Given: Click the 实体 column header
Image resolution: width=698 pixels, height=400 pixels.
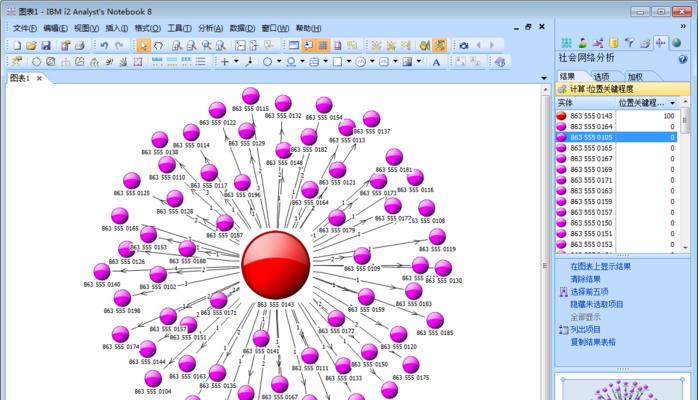Looking at the screenshot, I should [586, 103].
